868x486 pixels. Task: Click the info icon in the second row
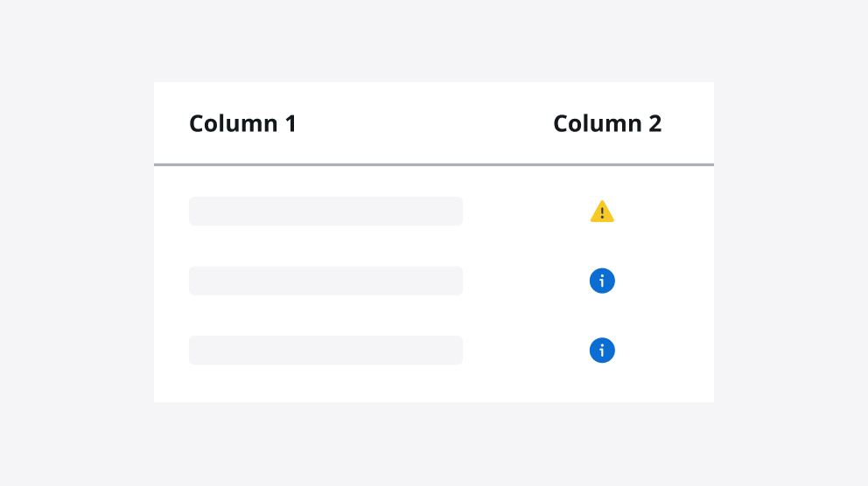(x=602, y=281)
